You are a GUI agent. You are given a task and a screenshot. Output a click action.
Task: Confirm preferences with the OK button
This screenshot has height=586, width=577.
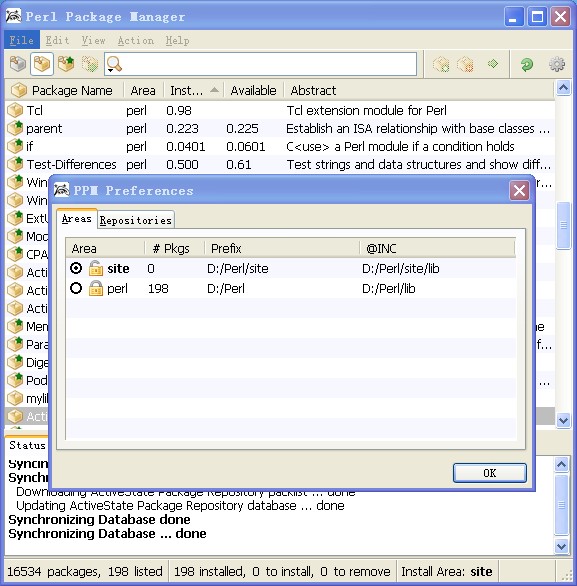tap(490, 473)
